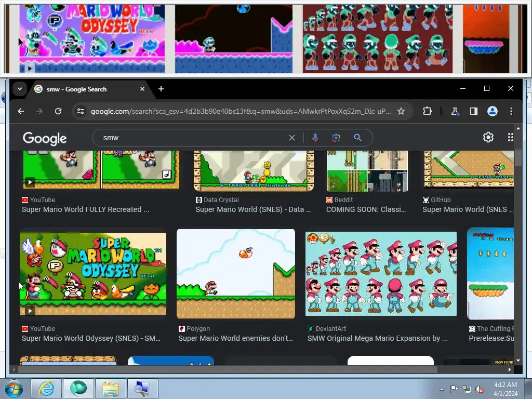The height and width of the screenshot is (399, 532).
Task: Bookmark this page with the star icon
Action: click(x=401, y=111)
